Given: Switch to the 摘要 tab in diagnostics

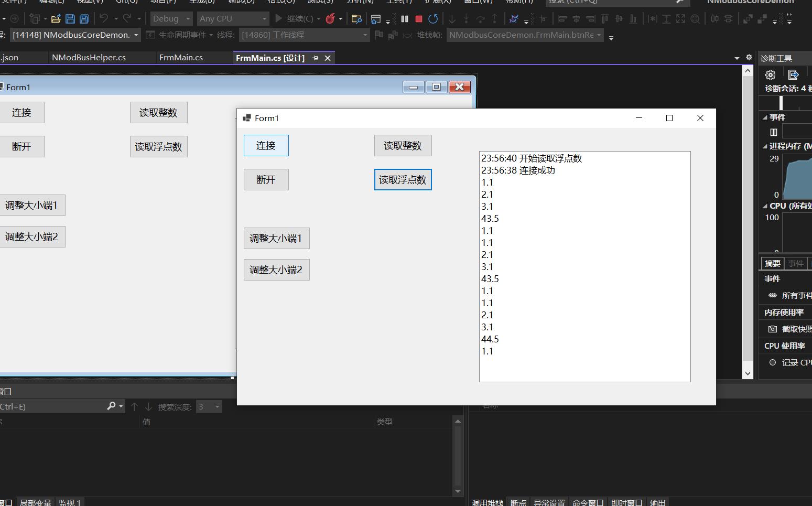Looking at the screenshot, I should point(771,263).
